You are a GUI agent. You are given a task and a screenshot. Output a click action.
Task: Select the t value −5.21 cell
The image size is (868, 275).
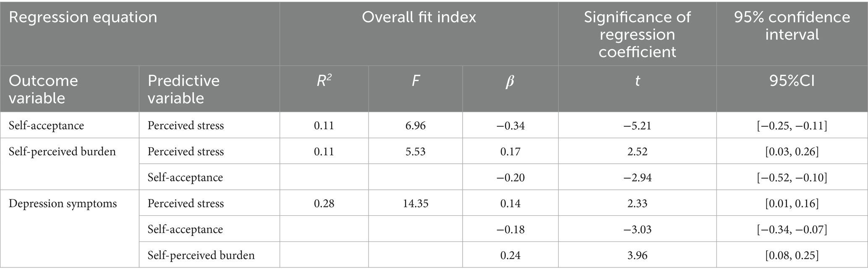(637, 126)
